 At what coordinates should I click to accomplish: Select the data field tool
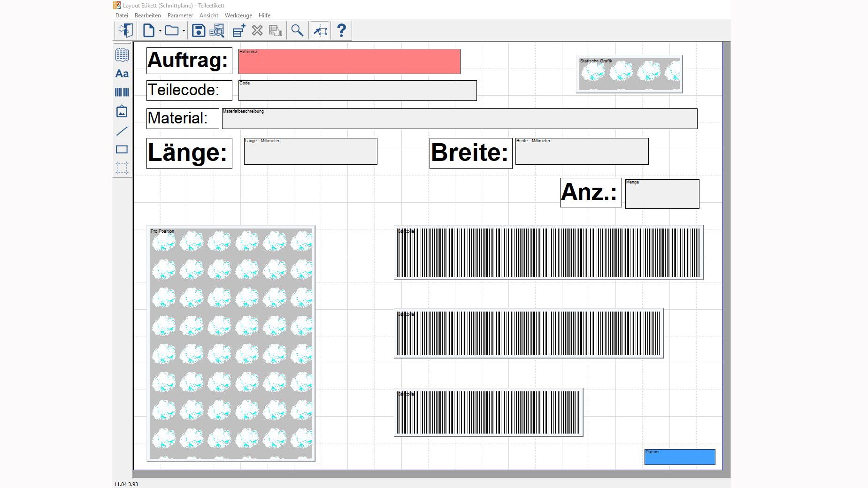pos(122,55)
